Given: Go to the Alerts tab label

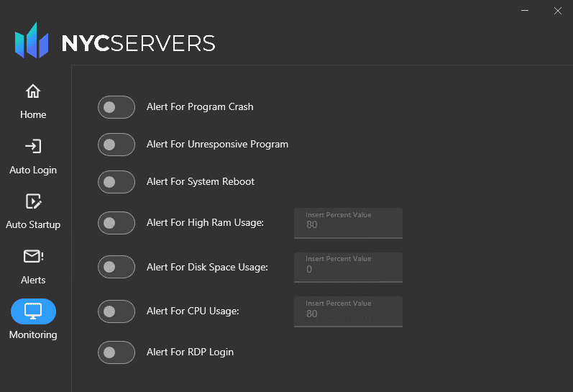Looking at the screenshot, I should tap(33, 280).
